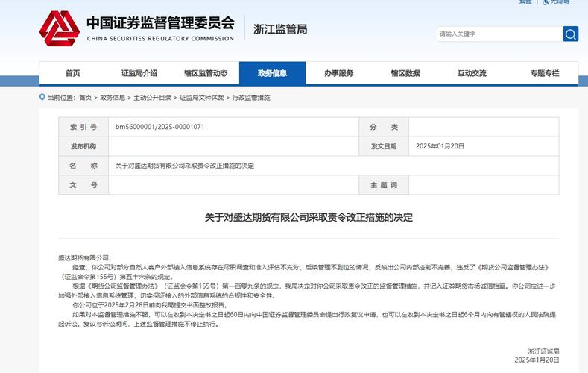Open the 互动交流 navigation tab
Screen dimensions: 588x373
click(x=472, y=73)
